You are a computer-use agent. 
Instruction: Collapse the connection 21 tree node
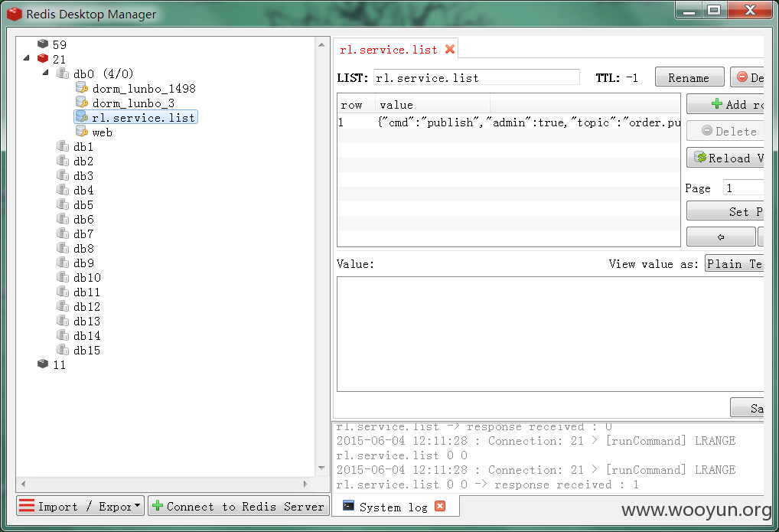point(26,58)
